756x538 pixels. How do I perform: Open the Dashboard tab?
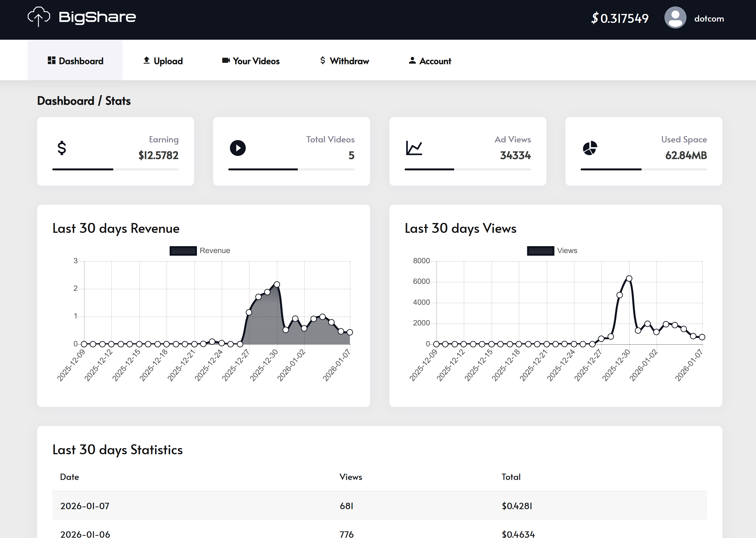coord(75,60)
